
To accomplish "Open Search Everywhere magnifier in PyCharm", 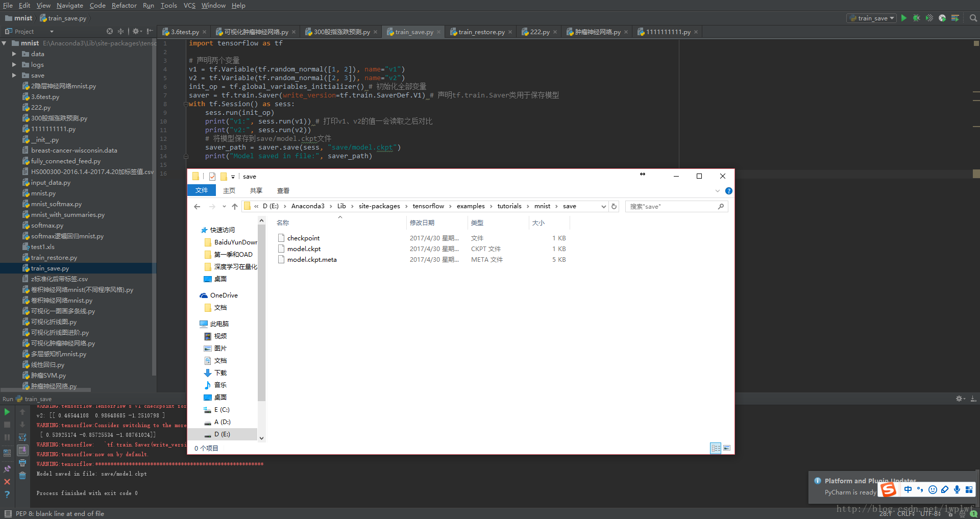I will click(x=973, y=18).
